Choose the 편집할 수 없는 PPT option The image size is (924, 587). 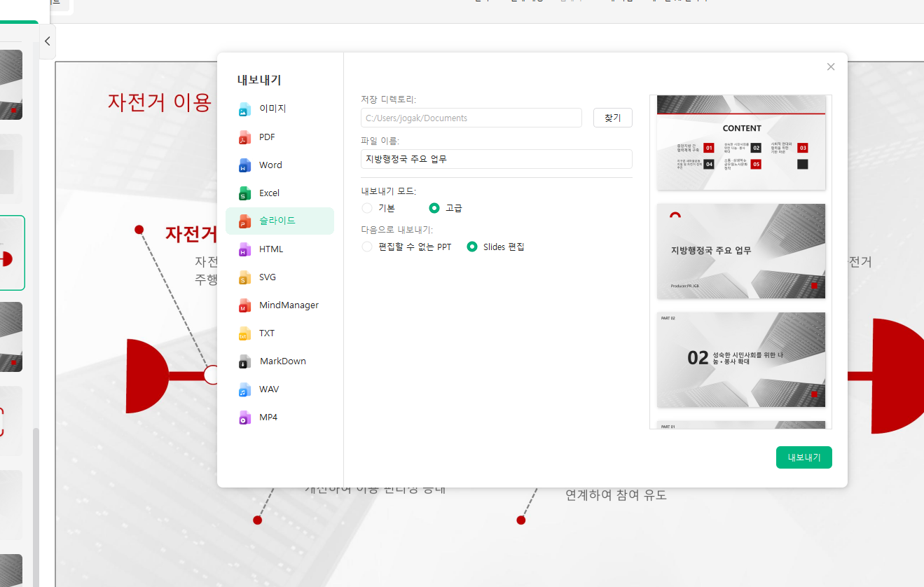click(367, 247)
